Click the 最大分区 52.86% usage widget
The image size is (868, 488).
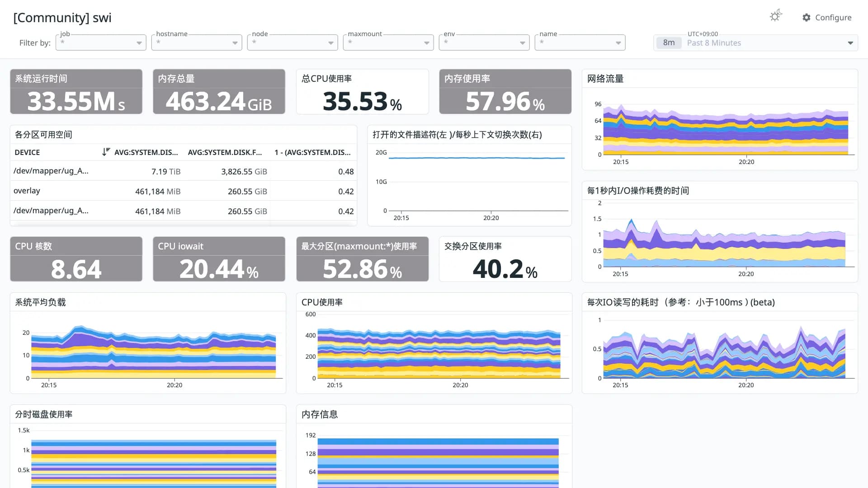(x=362, y=259)
